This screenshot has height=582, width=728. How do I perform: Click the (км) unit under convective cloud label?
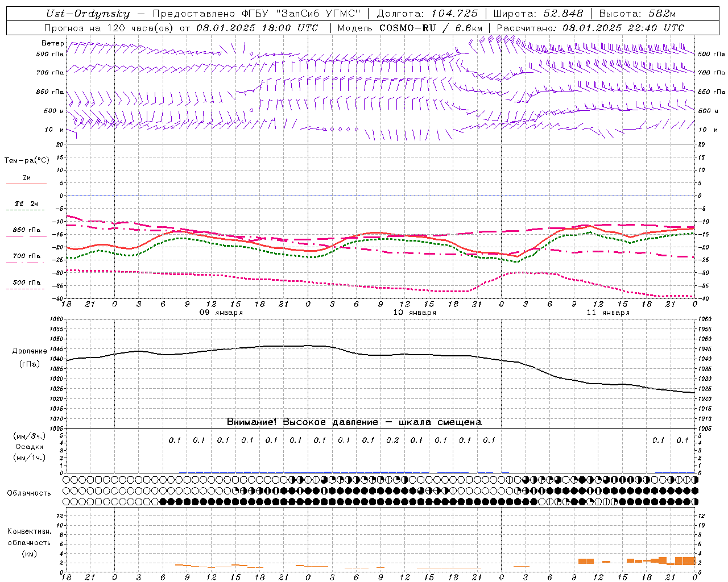coord(30,554)
